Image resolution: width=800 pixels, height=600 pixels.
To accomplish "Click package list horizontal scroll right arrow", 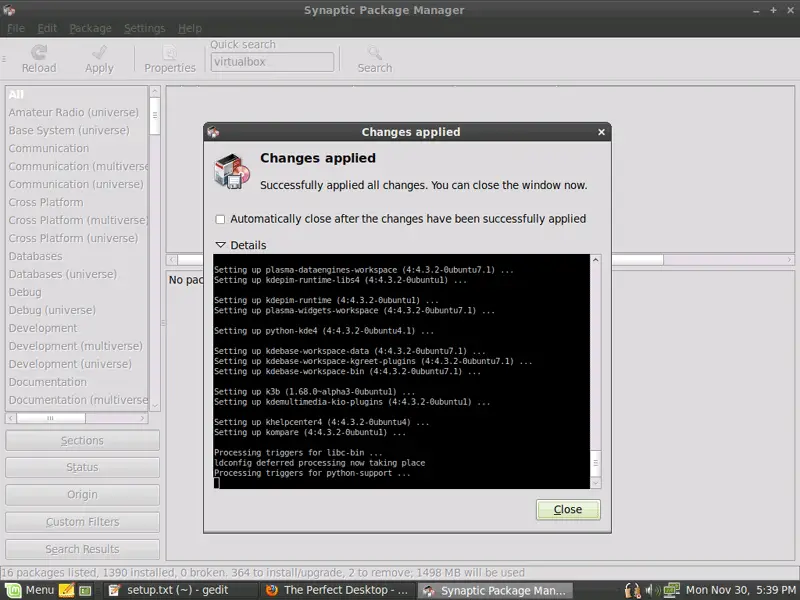I will point(789,260).
